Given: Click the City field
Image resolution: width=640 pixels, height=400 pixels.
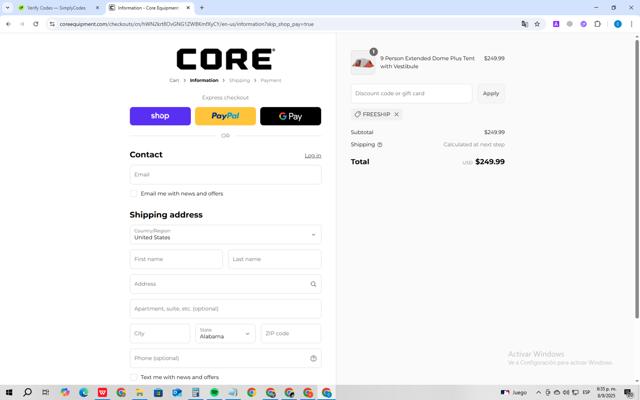Looking at the screenshot, I should [160, 333].
